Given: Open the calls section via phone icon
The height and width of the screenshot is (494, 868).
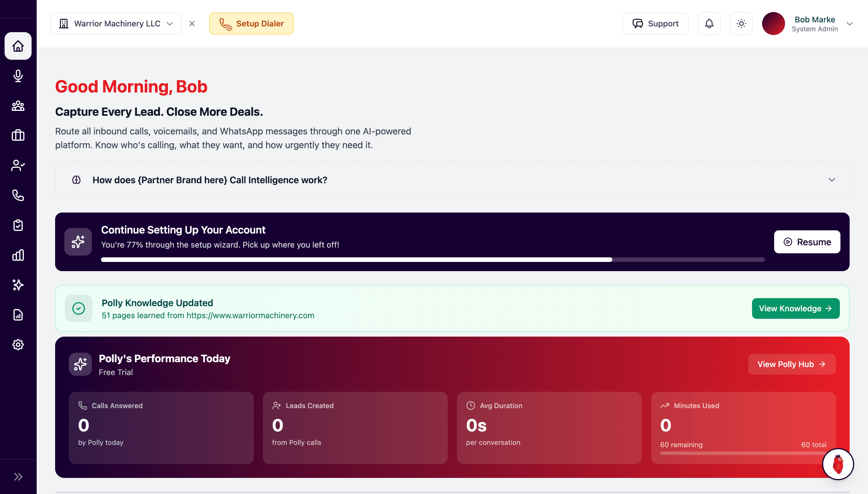Looking at the screenshot, I should pyautogui.click(x=18, y=195).
